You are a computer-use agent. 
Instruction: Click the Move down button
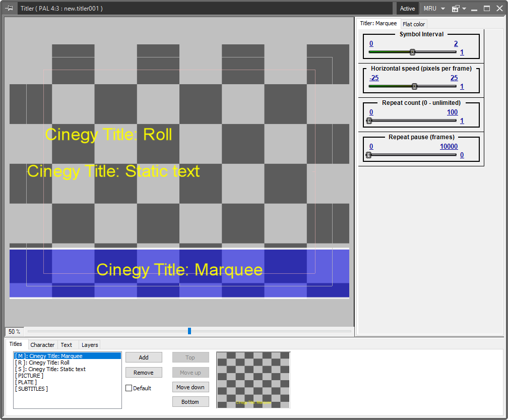[x=190, y=387]
